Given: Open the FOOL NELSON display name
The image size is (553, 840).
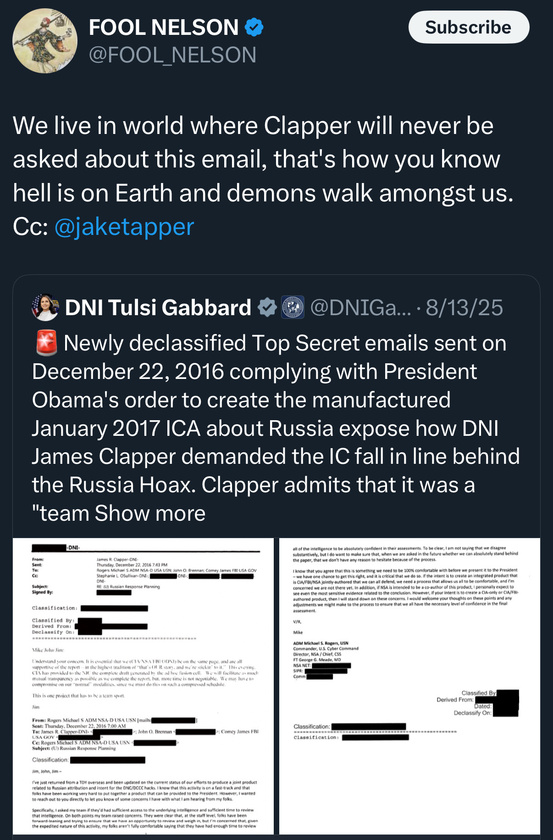Looking at the screenshot, I should click(x=163, y=27).
